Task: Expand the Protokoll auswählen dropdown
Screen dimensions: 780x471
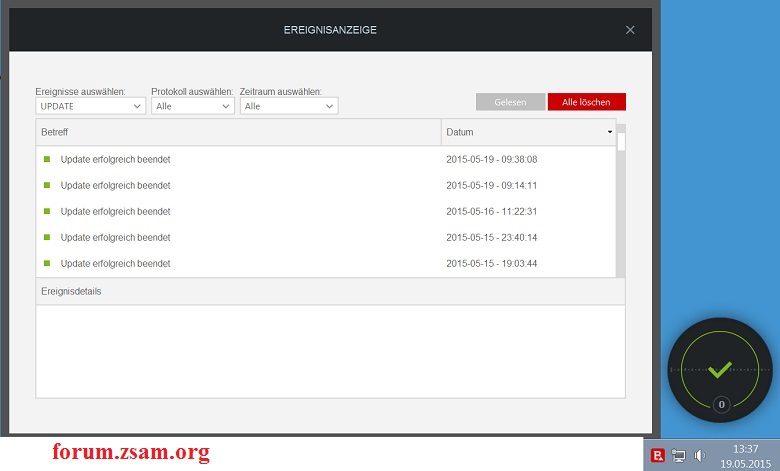Action: coord(193,106)
